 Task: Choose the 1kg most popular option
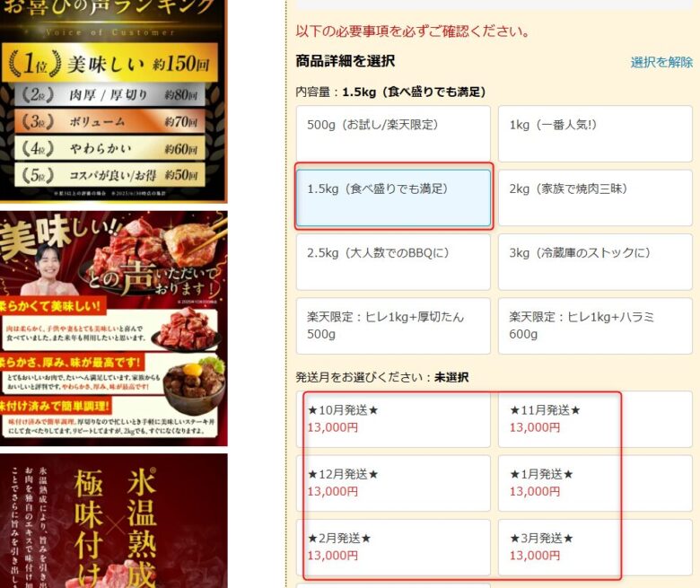595,134
